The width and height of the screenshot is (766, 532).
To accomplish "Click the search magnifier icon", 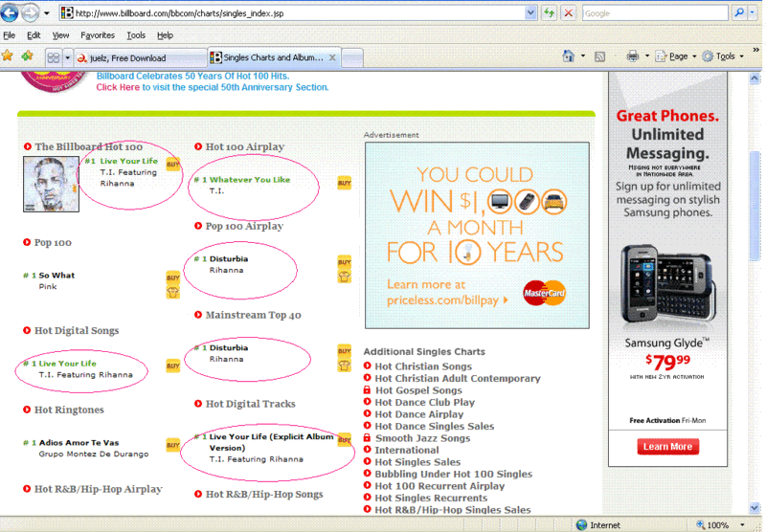I will pos(739,13).
